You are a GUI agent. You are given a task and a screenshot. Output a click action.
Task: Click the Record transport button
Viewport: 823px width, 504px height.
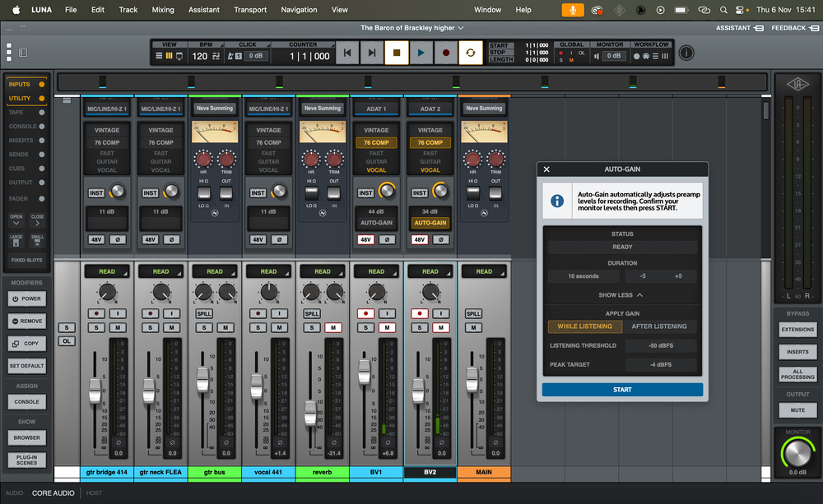click(x=445, y=53)
